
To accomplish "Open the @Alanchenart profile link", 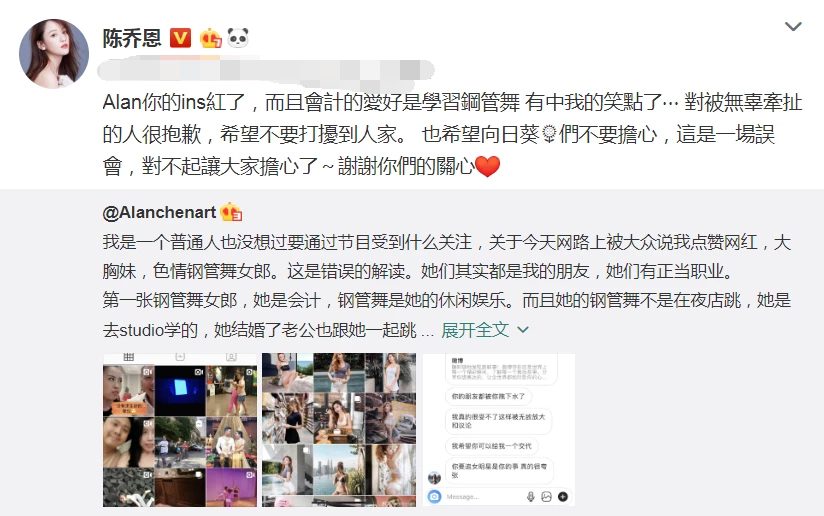I will pos(159,212).
